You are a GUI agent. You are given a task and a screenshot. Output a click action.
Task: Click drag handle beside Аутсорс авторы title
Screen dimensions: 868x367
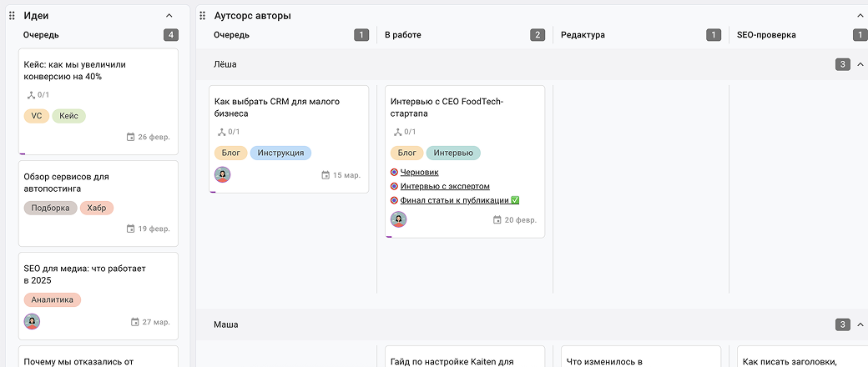coord(203,16)
